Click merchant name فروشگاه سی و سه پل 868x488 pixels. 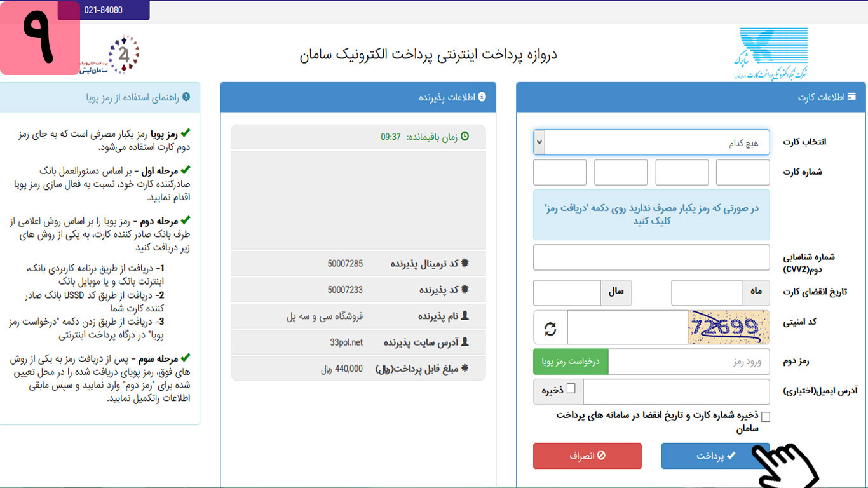pyautogui.click(x=325, y=316)
